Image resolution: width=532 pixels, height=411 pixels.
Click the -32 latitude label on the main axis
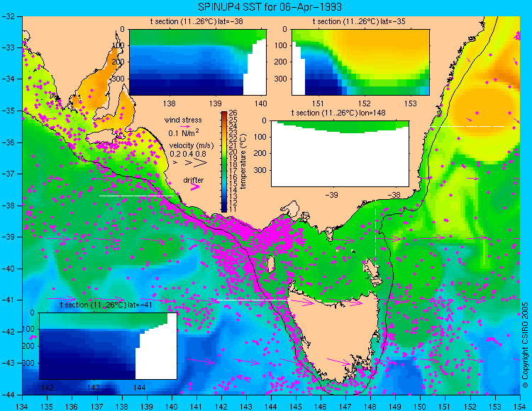(x=9, y=16)
